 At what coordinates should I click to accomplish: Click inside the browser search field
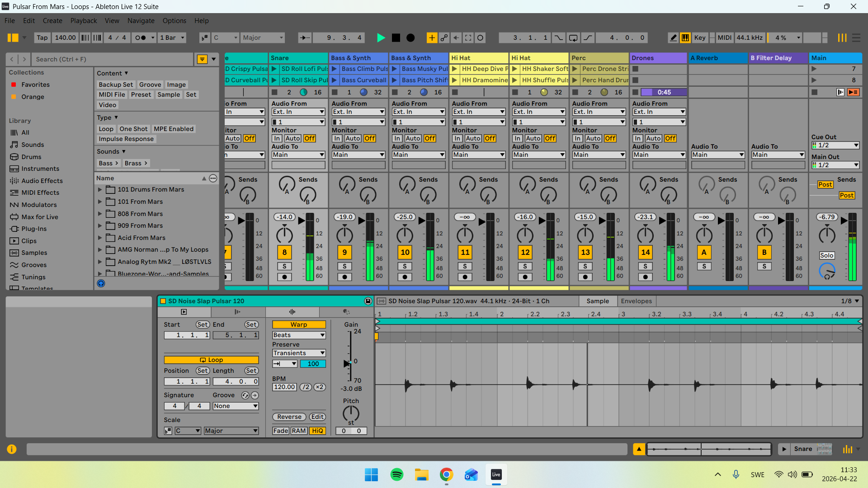113,59
